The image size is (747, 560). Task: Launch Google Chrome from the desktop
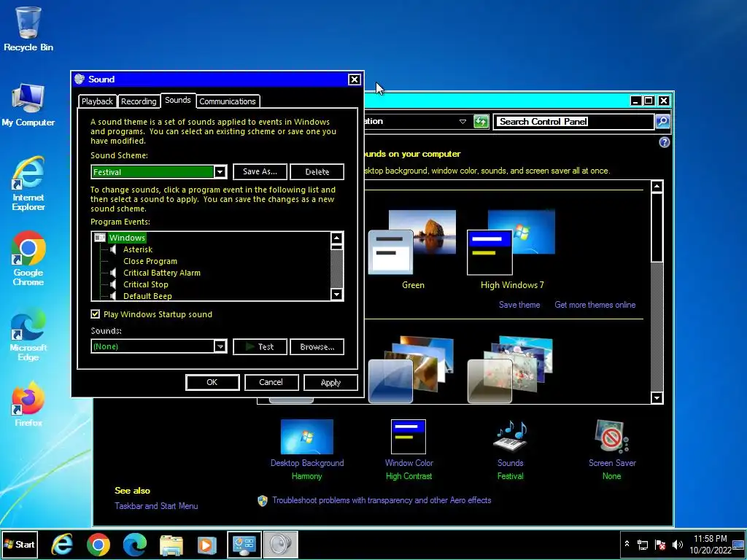point(28,259)
